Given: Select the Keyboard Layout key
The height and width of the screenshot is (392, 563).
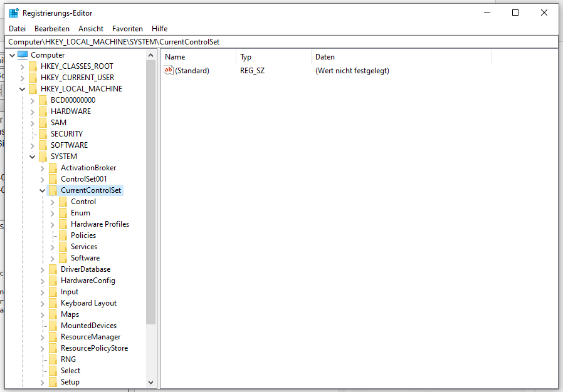Looking at the screenshot, I should 88,303.
